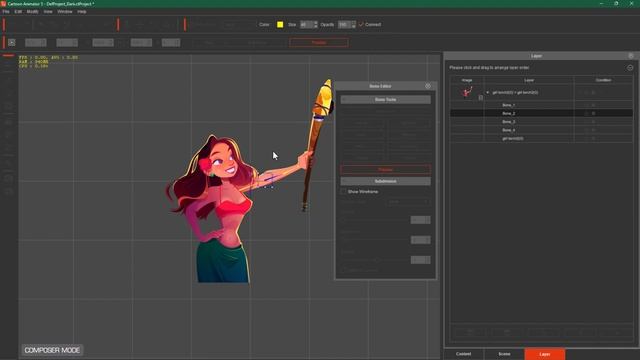Open the View menu
This screenshot has height=360, width=640.
coord(48,12)
